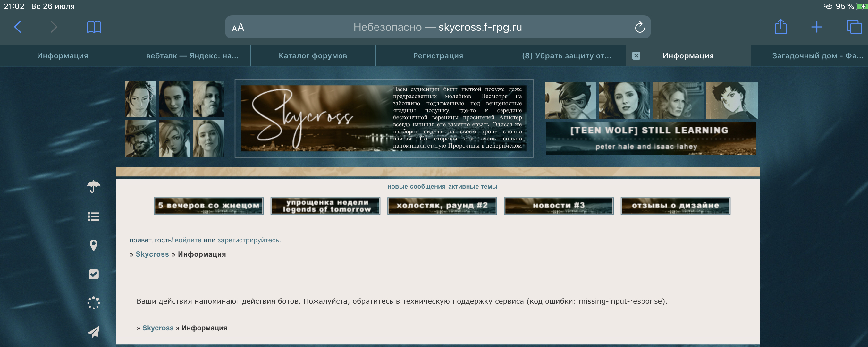This screenshot has width=868, height=347.
Task: Switch to the «Каталог форумов» tab
Action: [313, 55]
